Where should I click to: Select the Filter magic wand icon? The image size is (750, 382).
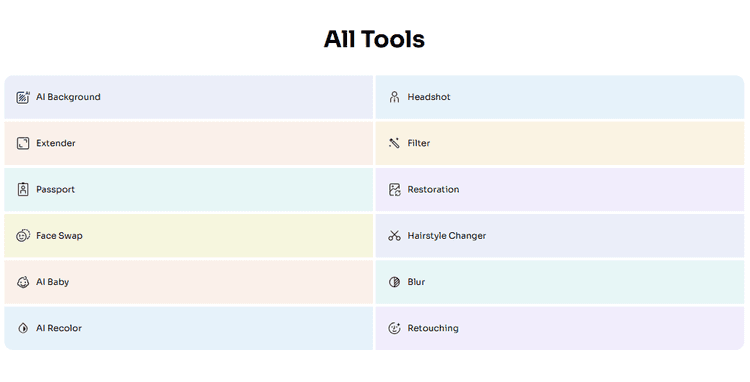pos(394,143)
